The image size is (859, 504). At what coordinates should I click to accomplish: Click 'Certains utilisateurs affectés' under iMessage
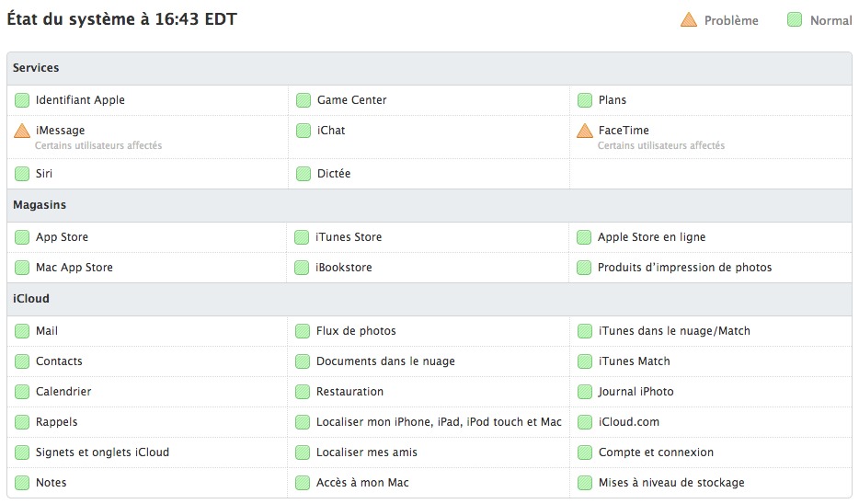(98, 145)
